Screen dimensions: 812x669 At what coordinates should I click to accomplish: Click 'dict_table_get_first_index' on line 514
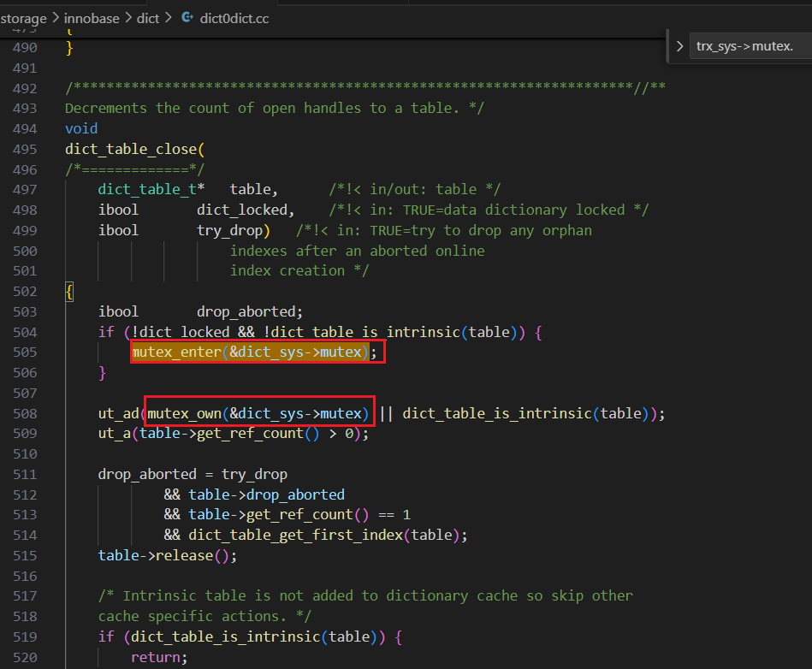click(x=296, y=535)
